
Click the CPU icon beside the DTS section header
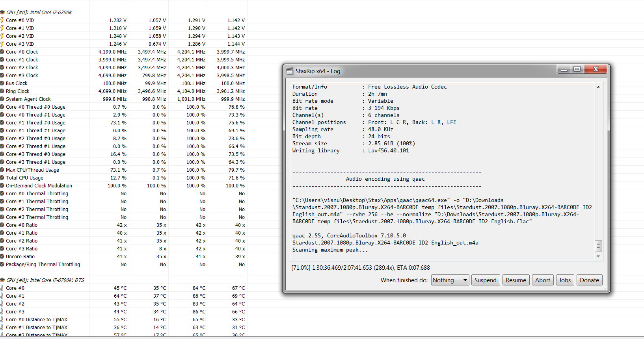point(2,280)
